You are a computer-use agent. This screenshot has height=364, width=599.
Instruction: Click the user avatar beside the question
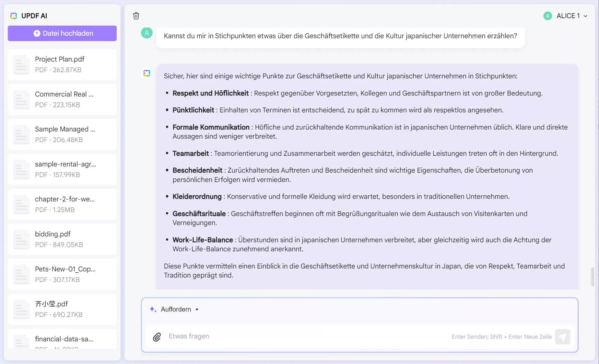coord(147,33)
